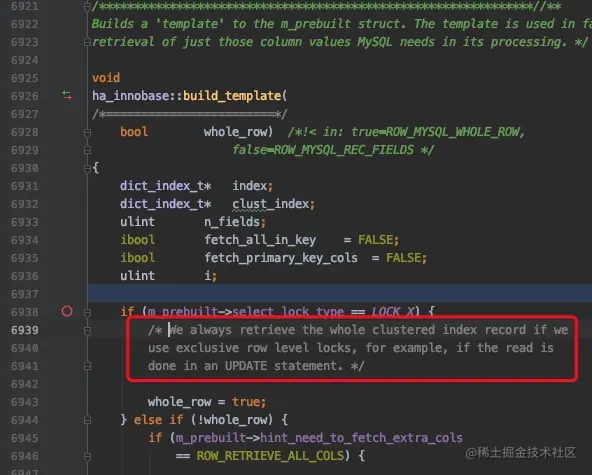
Task: Click the fold end marker on line 6941
Action: point(87,366)
